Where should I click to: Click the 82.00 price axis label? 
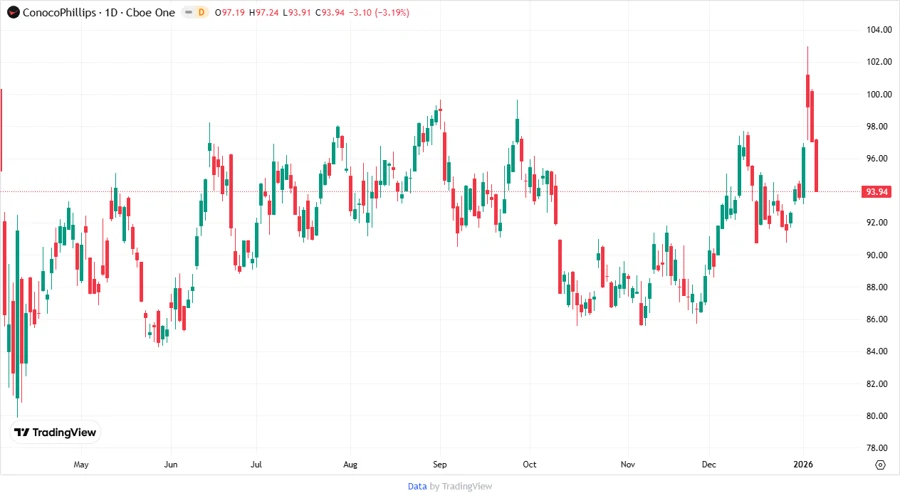(x=879, y=384)
